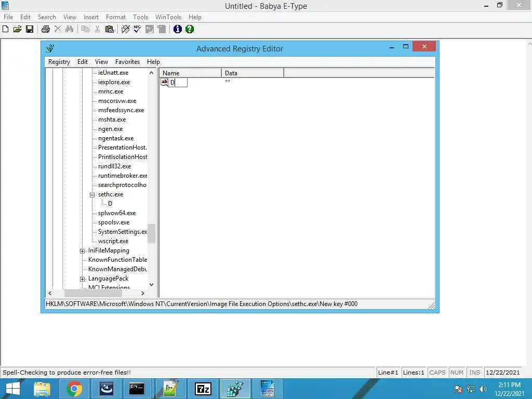The image size is (532, 399).
Task: Select the rundll32.exe key
Action: point(114,166)
